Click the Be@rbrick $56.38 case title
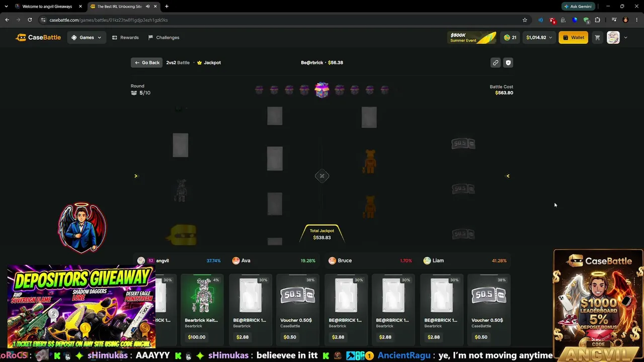The height and width of the screenshot is (362, 644). pos(322,62)
